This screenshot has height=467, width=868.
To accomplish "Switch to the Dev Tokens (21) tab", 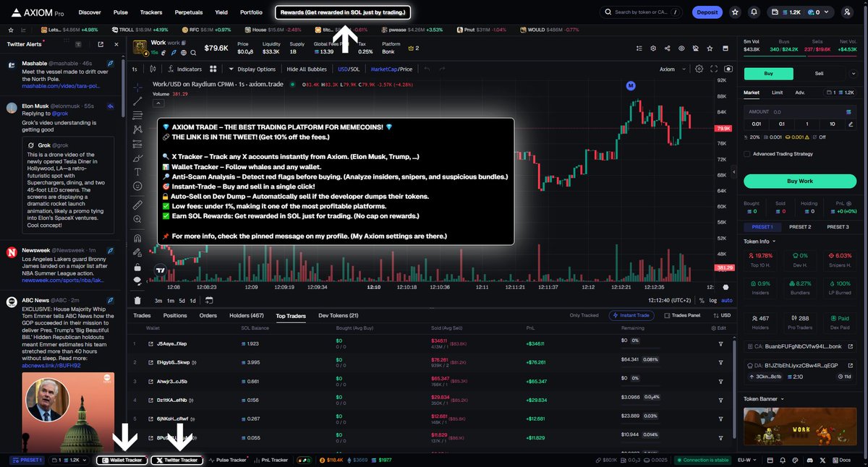I will click(339, 315).
